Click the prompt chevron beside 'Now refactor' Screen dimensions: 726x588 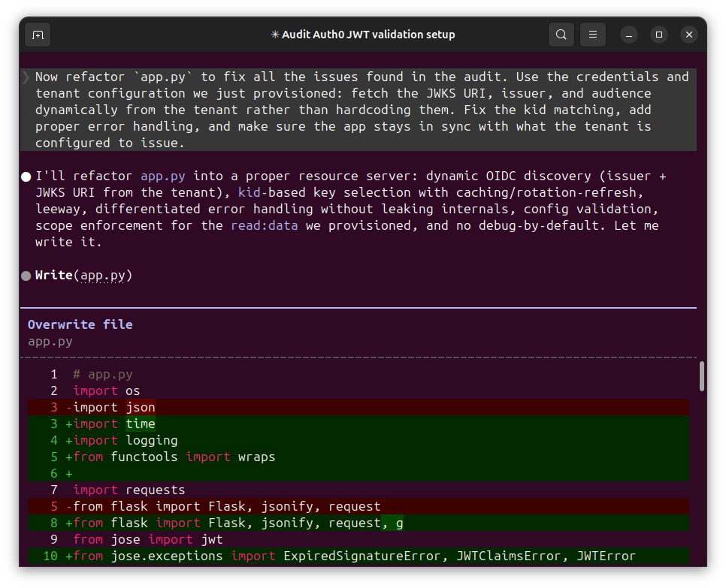(x=26, y=77)
